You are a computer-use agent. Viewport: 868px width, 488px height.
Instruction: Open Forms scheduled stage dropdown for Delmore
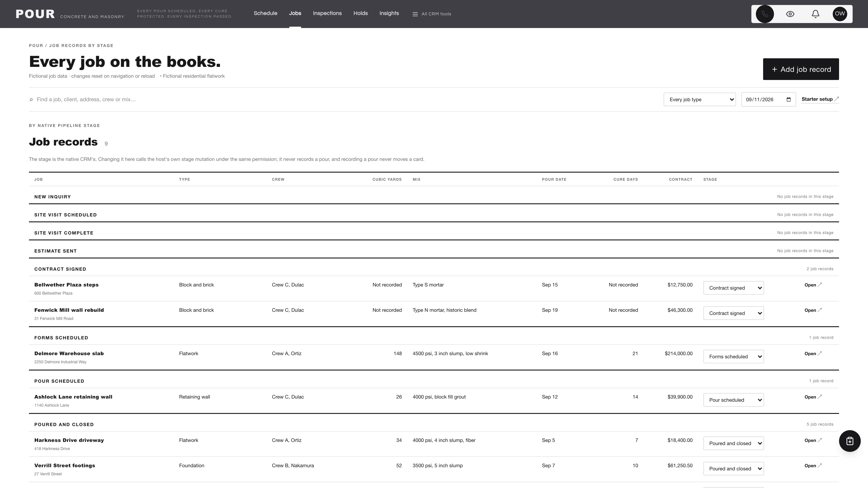click(x=733, y=357)
